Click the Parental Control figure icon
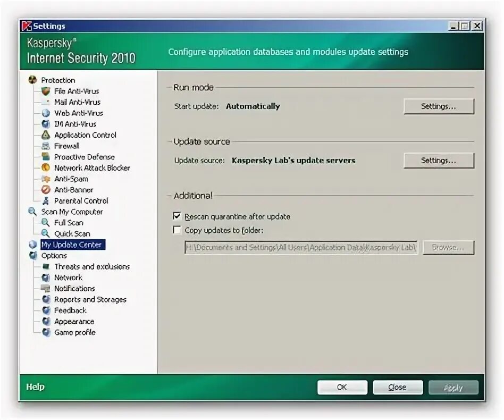Image resolution: width=504 pixels, height=420 pixels. tap(46, 200)
